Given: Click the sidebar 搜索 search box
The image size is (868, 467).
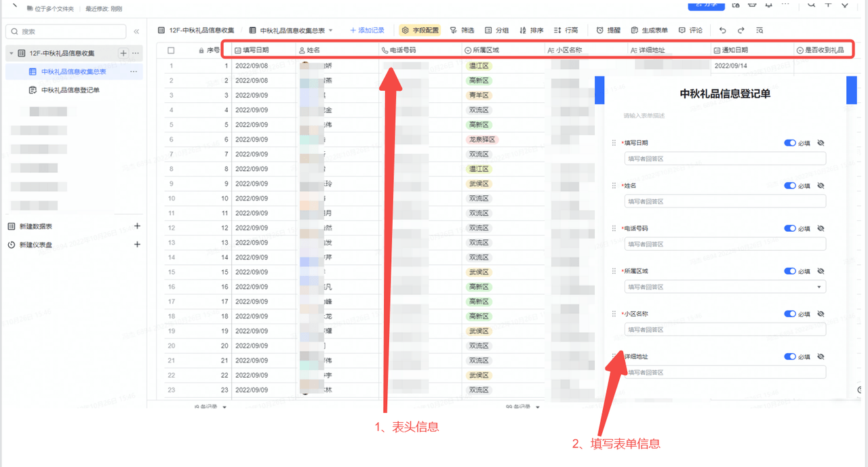Looking at the screenshot, I should pos(66,32).
